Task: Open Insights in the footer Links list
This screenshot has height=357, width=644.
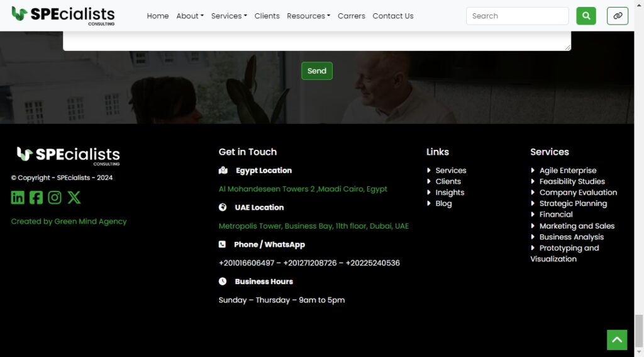Action: [450, 193]
